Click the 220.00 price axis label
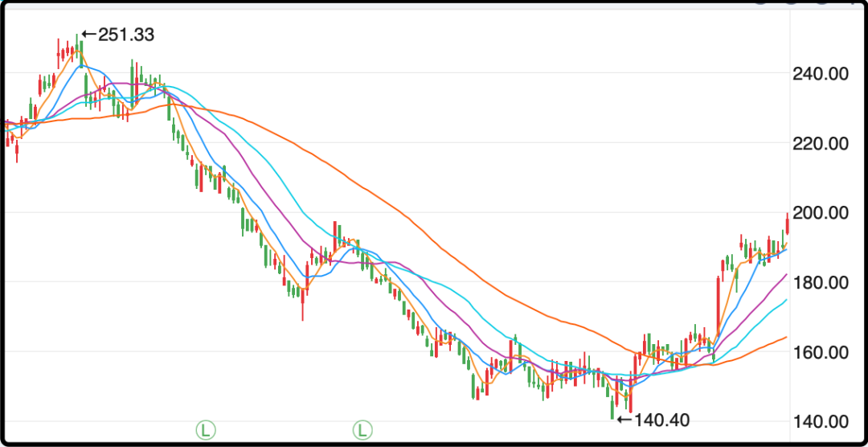Image resolution: width=868 pixels, height=447 pixels. pos(821,144)
